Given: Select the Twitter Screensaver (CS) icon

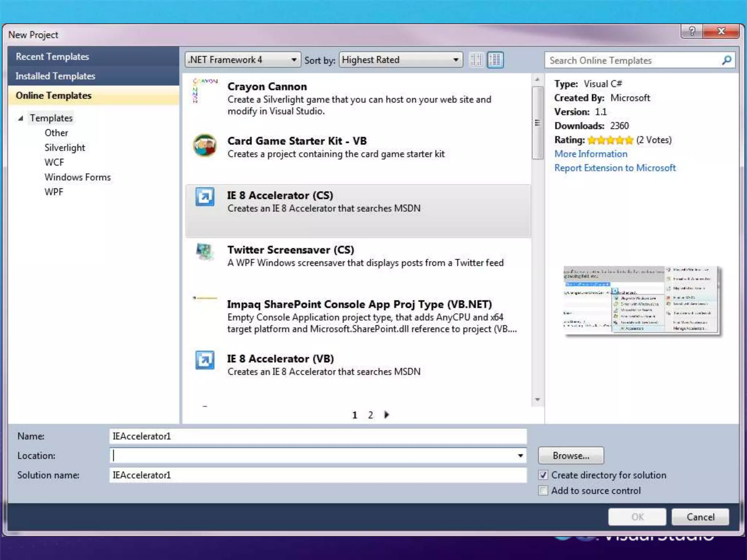Looking at the screenshot, I should coord(205,252).
